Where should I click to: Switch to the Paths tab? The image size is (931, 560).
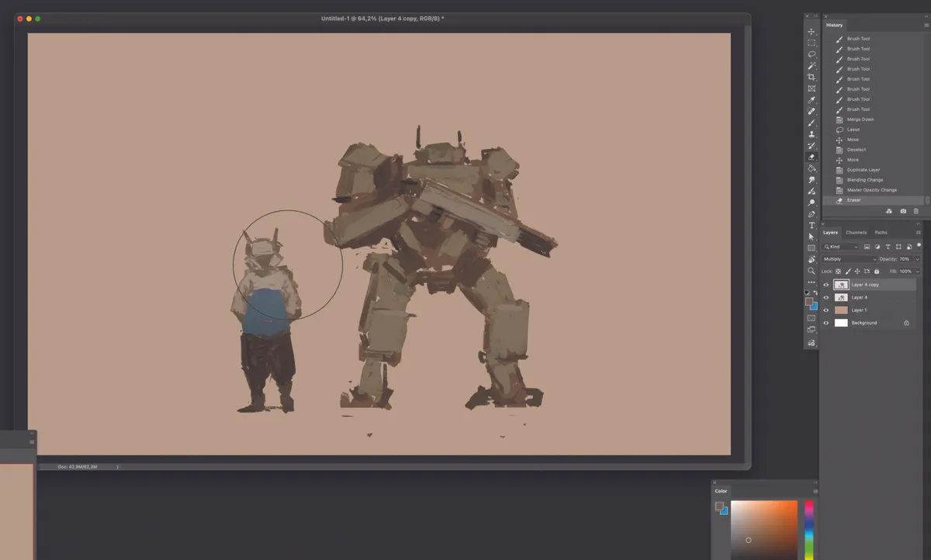click(x=881, y=233)
